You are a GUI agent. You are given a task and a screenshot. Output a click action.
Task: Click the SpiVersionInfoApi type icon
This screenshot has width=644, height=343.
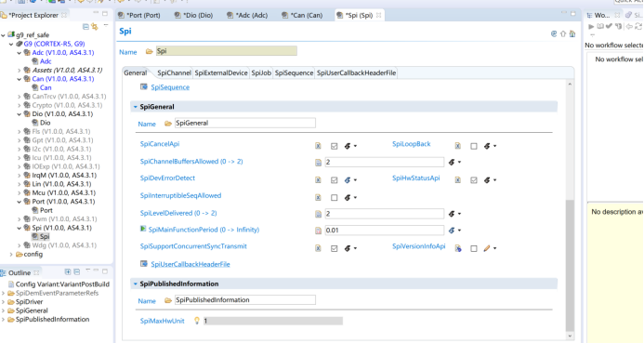(x=458, y=248)
